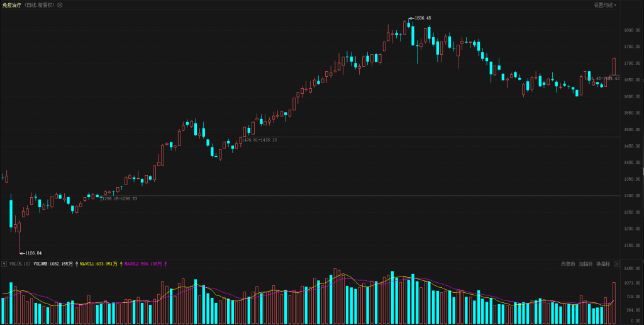644x325 pixels.
Task: Select the 日线 前复权 period label
Action: 39,4
